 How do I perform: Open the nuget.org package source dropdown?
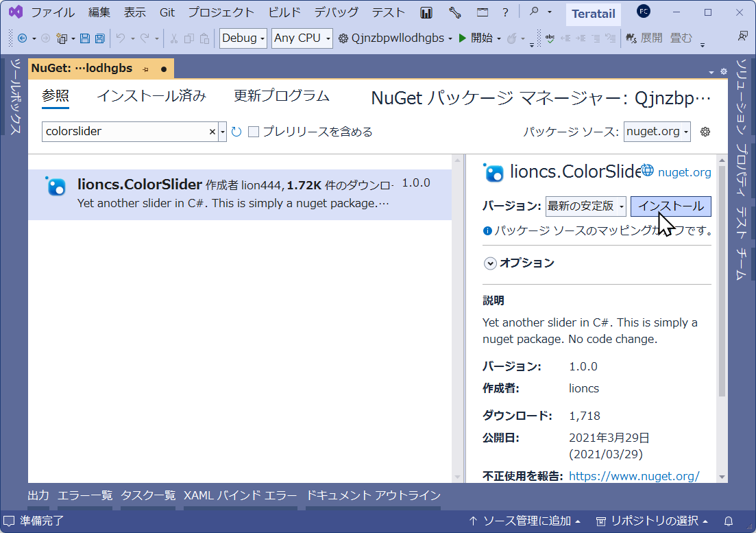(657, 132)
